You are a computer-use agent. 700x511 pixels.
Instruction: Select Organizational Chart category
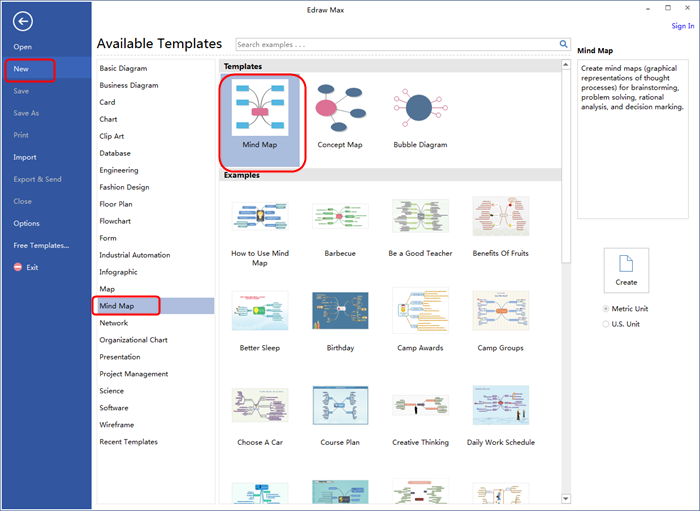[133, 340]
